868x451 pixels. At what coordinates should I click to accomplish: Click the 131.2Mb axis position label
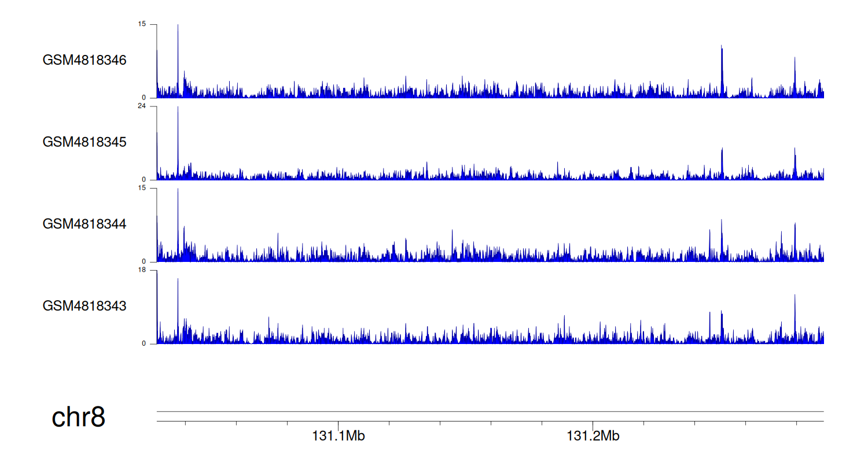pos(593,436)
